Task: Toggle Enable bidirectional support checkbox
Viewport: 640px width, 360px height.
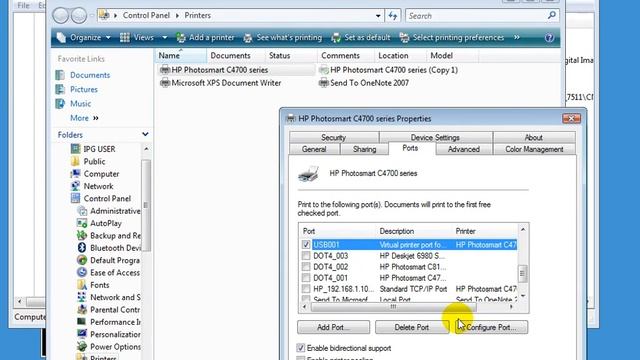Action: point(301,348)
